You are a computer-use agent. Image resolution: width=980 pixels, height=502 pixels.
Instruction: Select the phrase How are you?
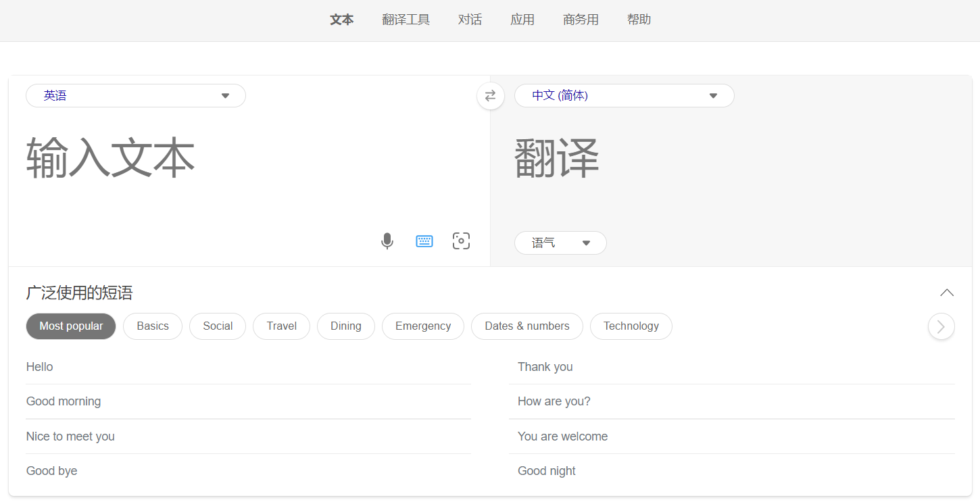pos(554,401)
